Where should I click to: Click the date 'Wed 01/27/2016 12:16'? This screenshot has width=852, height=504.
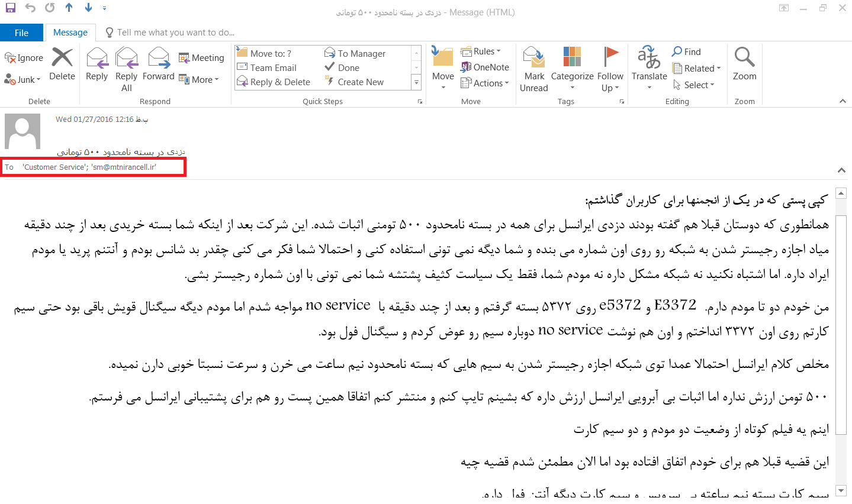tap(95, 119)
